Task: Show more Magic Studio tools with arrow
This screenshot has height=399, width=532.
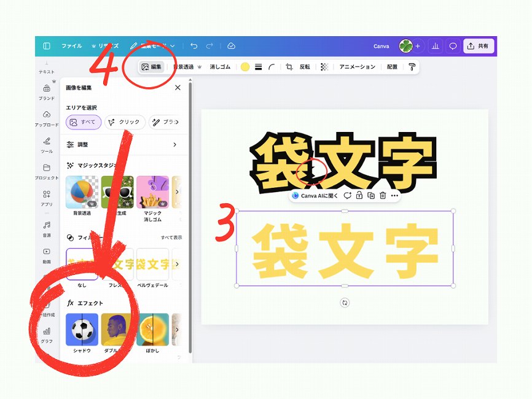Action: pos(178,192)
